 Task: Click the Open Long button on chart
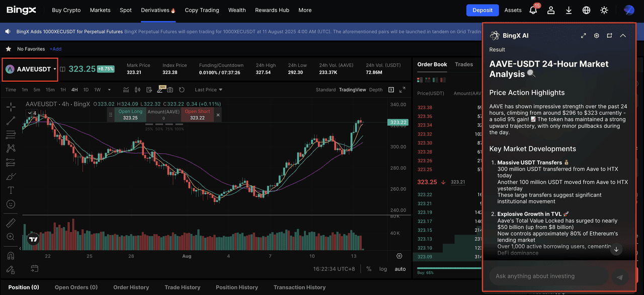[130, 115]
